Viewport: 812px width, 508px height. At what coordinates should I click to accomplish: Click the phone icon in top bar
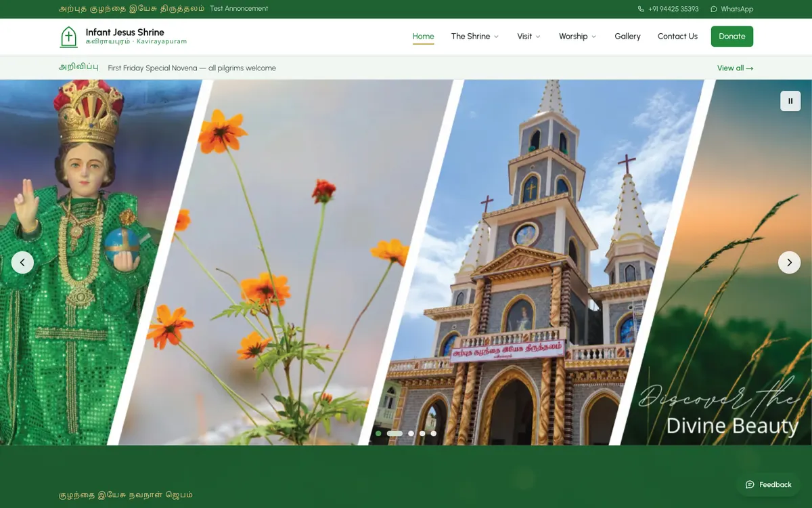click(641, 9)
